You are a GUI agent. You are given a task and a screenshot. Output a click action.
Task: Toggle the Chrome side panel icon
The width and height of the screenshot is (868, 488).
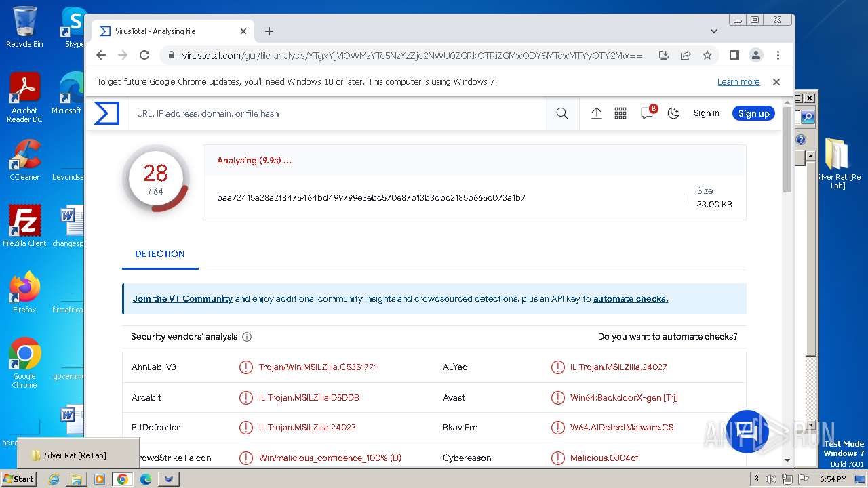pos(734,55)
